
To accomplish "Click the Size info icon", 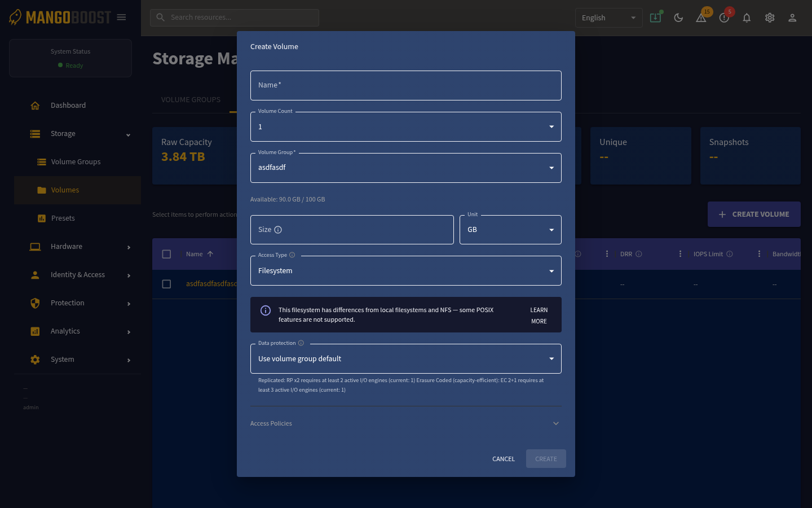I will point(278,230).
